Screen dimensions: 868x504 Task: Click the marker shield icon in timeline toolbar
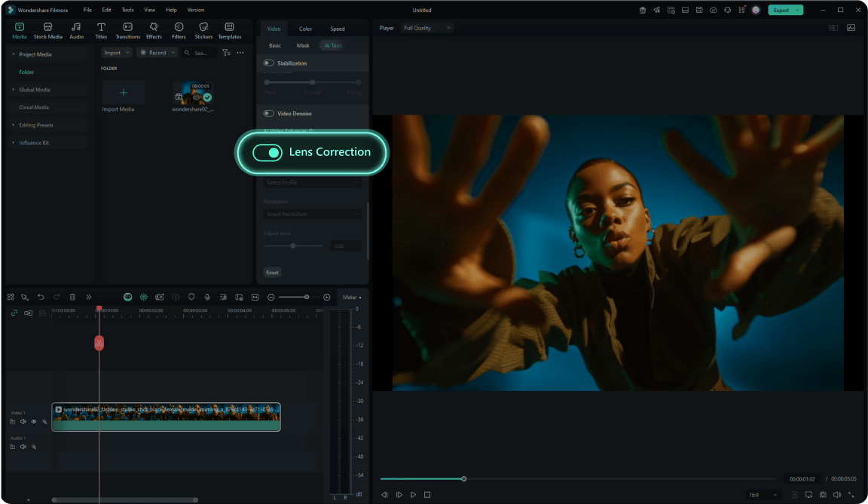click(191, 297)
